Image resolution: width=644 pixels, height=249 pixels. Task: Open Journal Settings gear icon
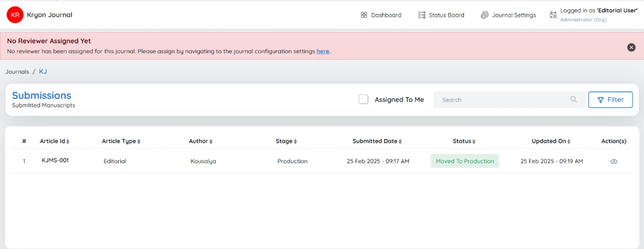[484, 15]
